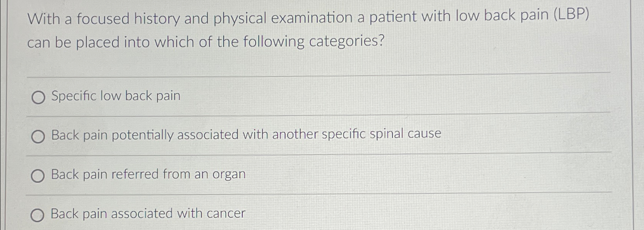644x230 pixels.
Task: Click the text 'Back pain associated with cancer'
Action: 148,214
